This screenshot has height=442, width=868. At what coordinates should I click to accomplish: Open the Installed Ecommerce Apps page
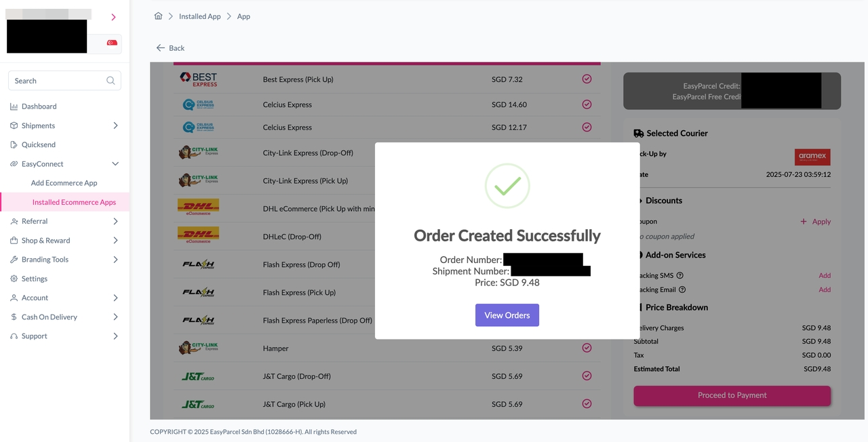[74, 202]
